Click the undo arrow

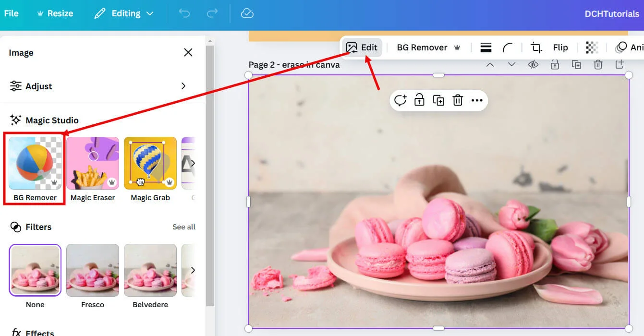pyautogui.click(x=184, y=13)
